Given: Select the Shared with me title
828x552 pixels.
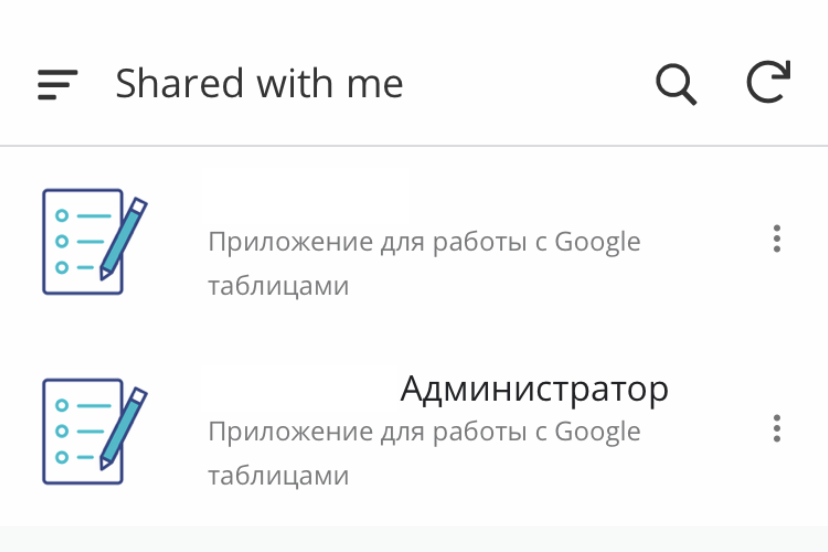Looking at the screenshot, I should pyautogui.click(x=259, y=83).
